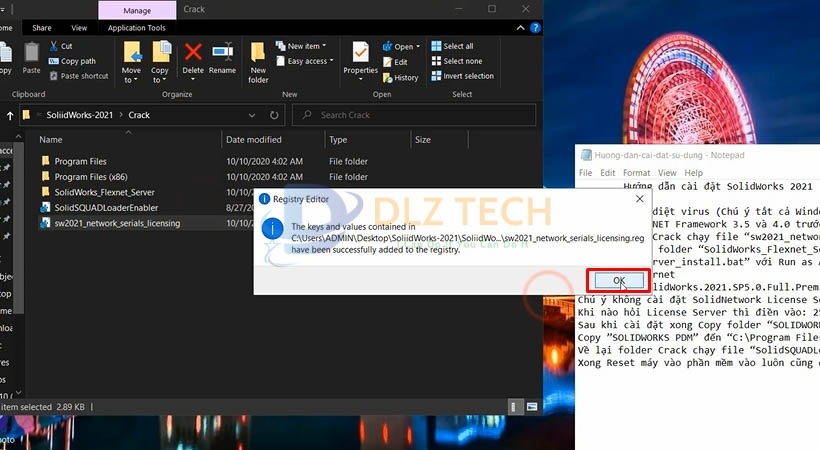
Task: Click Invert selection in the ribbon
Action: tap(463, 76)
